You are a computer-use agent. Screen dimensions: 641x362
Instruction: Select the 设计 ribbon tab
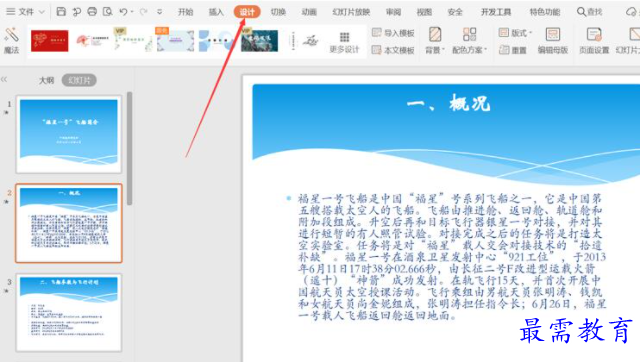[247, 12]
